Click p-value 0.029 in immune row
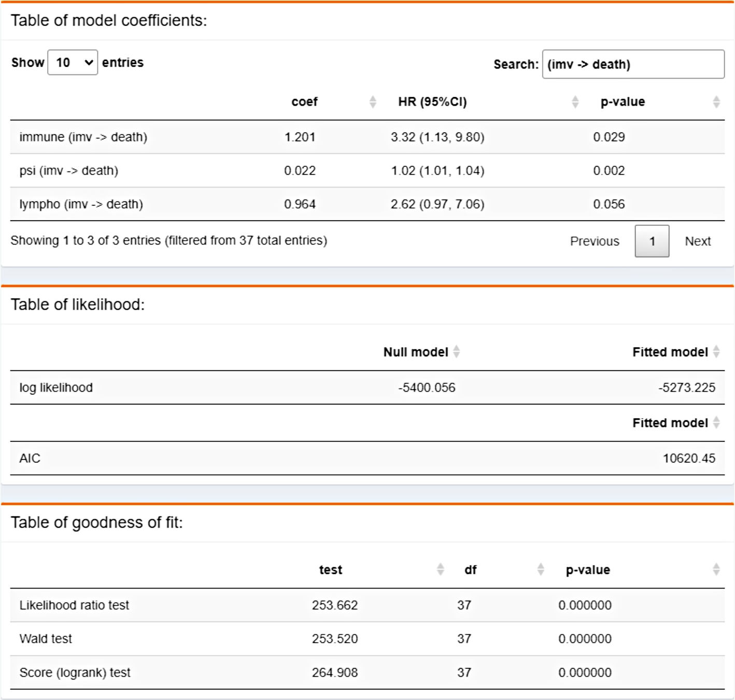 [609, 137]
